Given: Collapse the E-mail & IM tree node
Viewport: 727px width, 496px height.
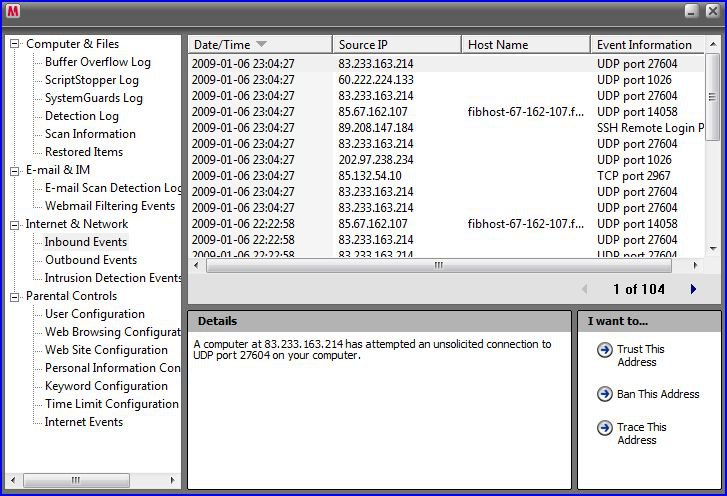Looking at the screenshot, I should 15,171.
